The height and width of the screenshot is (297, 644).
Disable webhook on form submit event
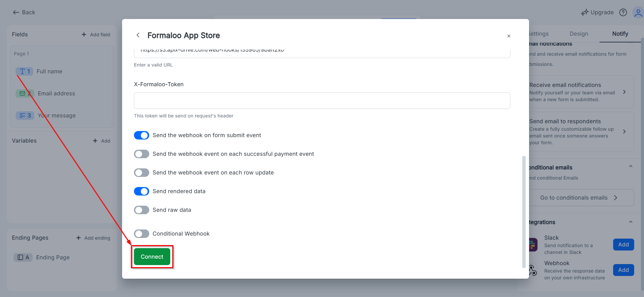pos(141,135)
